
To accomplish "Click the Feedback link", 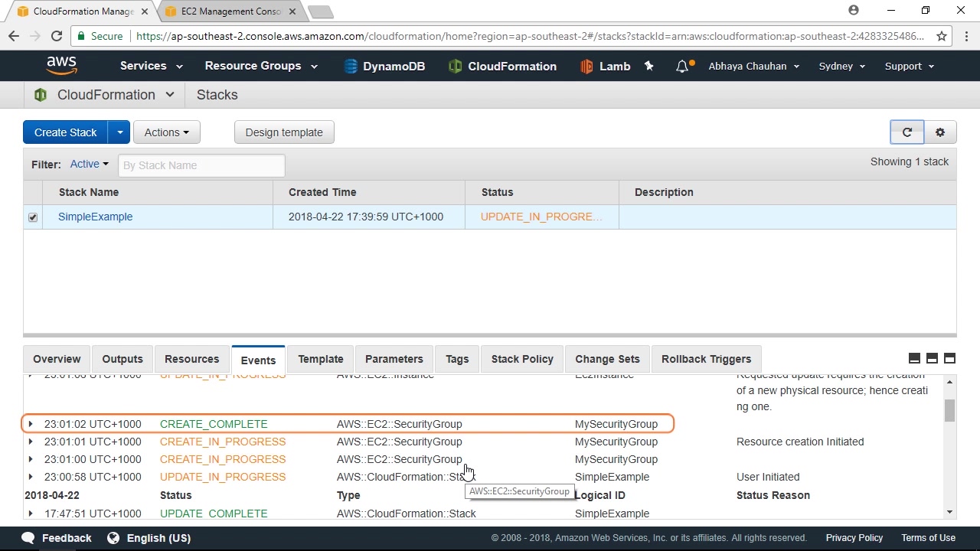I will pos(67,538).
